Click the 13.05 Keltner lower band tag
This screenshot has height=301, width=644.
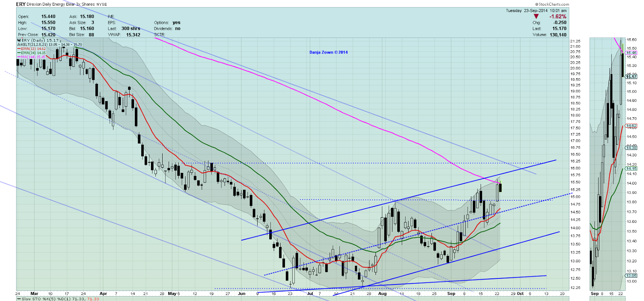[631, 276]
